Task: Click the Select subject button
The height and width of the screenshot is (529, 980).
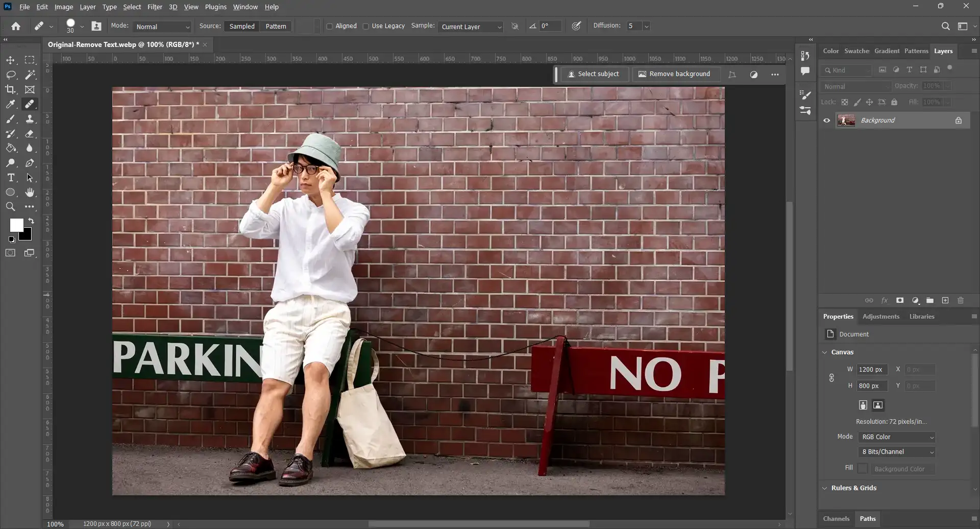Action: 594,74
